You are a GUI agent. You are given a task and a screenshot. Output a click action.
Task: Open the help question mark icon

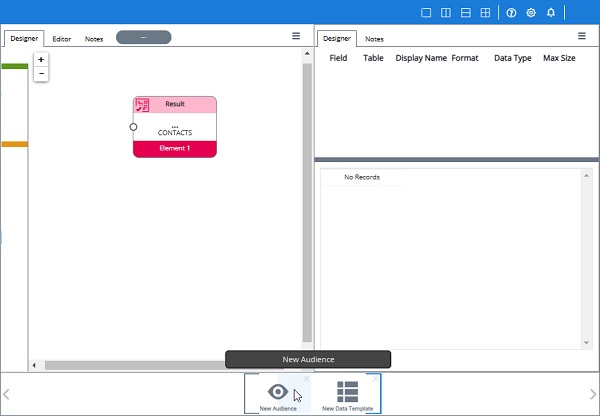point(511,13)
